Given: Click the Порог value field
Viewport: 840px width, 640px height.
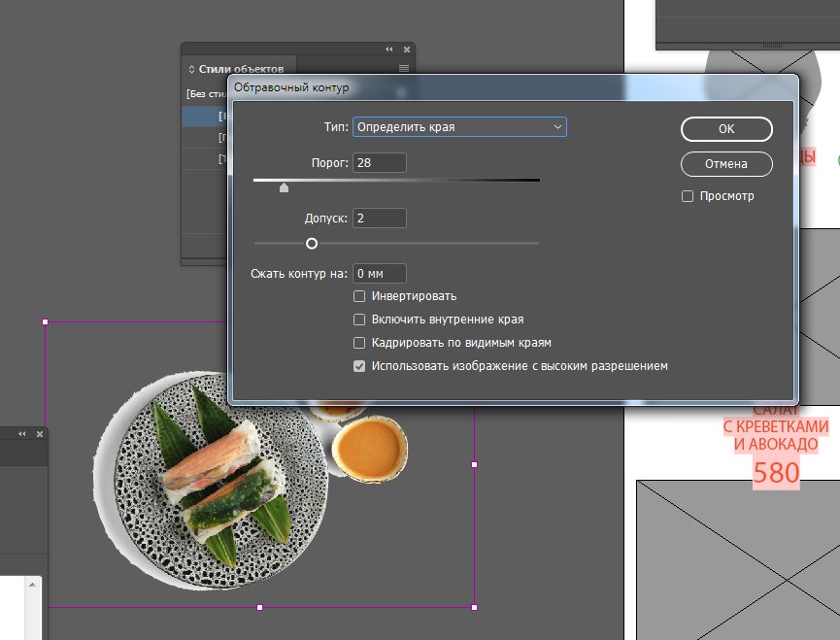Looking at the screenshot, I should pos(380,163).
